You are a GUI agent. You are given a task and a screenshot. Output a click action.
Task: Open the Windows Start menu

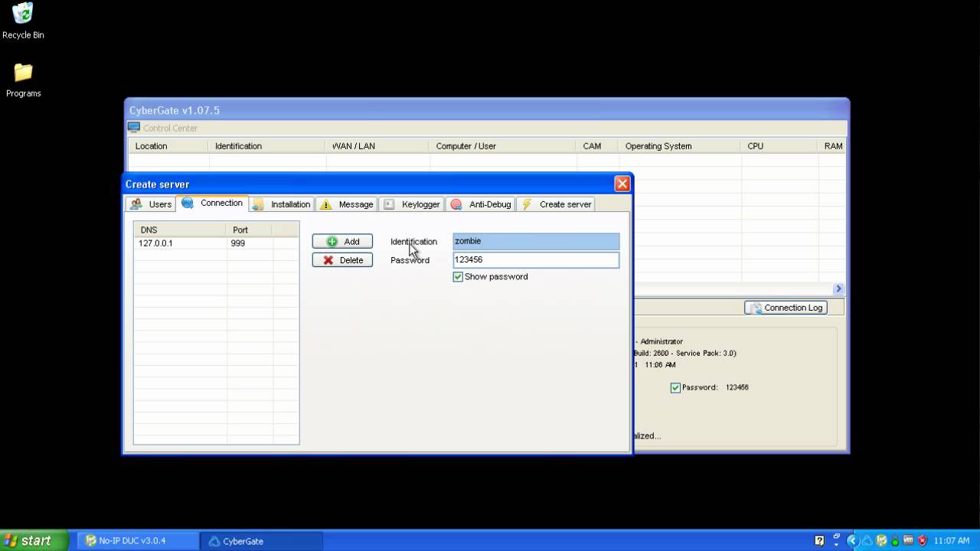(x=34, y=540)
